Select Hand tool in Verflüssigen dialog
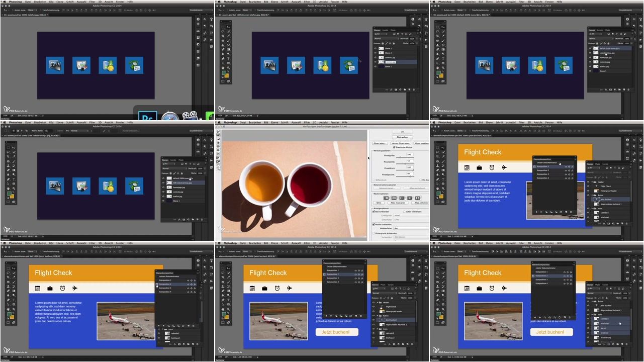The image size is (644, 362). coord(218,165)
